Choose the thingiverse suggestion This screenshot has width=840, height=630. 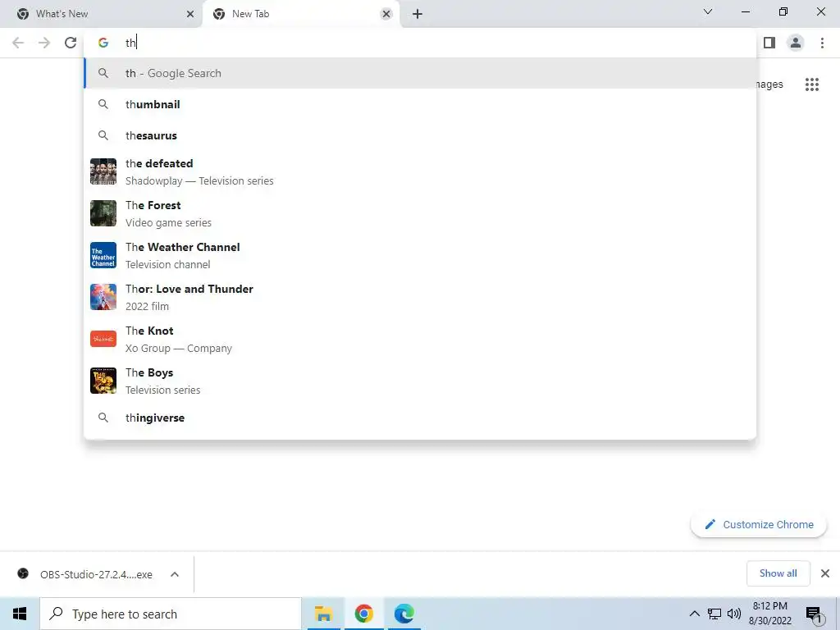(x=420, y=418)
